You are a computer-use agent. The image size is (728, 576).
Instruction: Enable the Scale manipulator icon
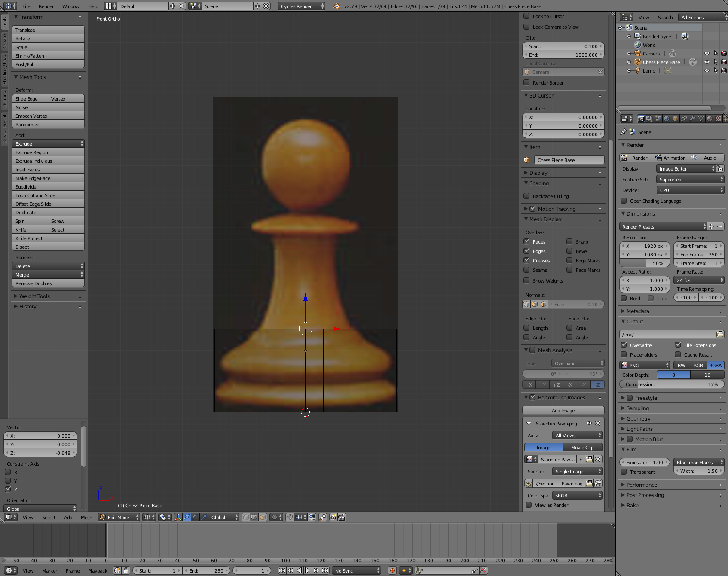(204, 517)
